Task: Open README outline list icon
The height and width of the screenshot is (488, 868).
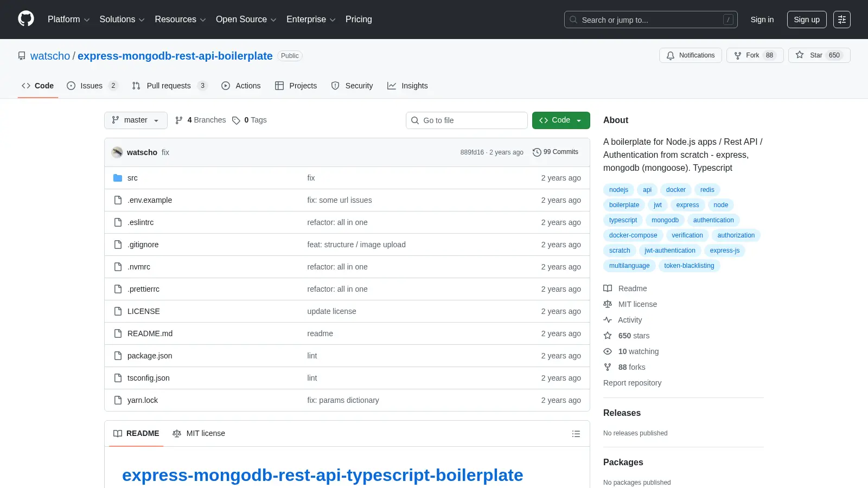Action: point(576,434)
